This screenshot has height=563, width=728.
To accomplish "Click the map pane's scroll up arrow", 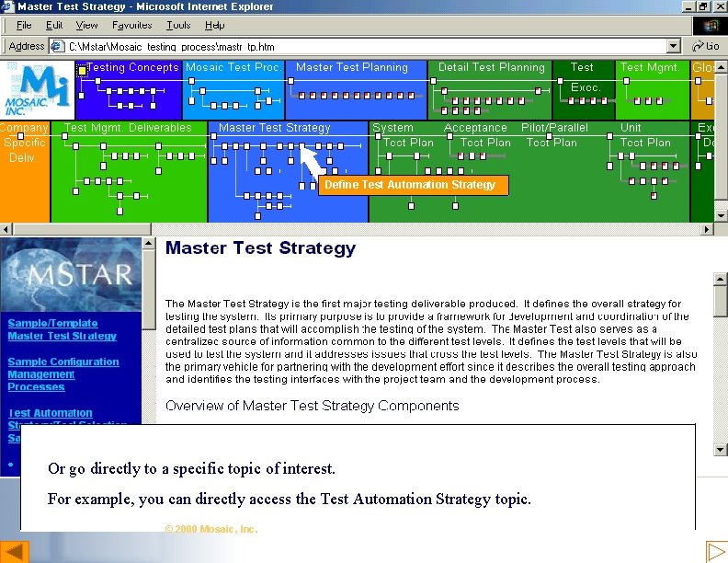I will 721,67.
